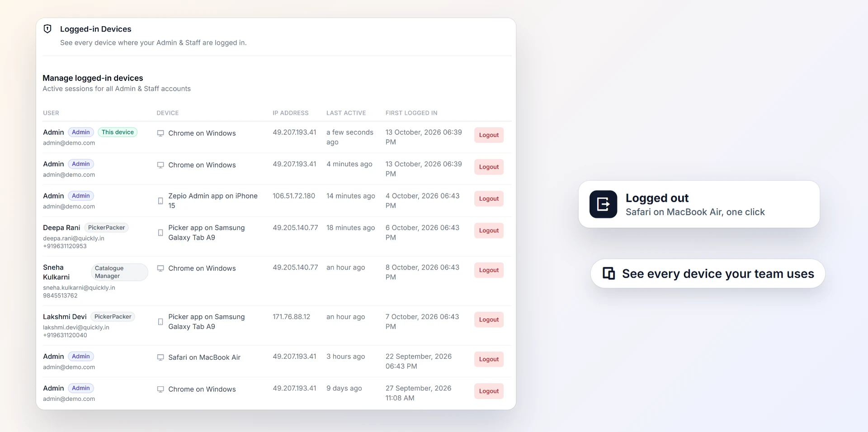Logout the Zepio Admin app iPhone session
Viewport: 868px width, 432px height.
pyautogui.click(x=489, y=199)
